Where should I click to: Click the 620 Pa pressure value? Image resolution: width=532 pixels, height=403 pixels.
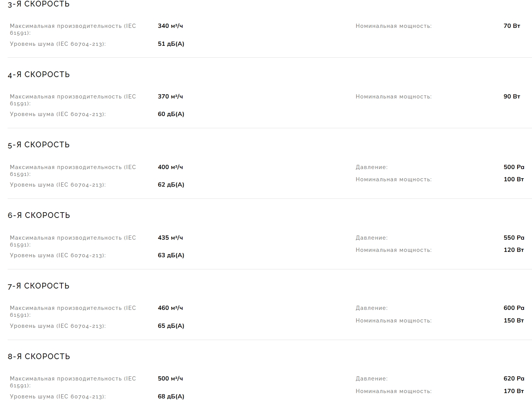pyautogui.click(x=514, y=379)
